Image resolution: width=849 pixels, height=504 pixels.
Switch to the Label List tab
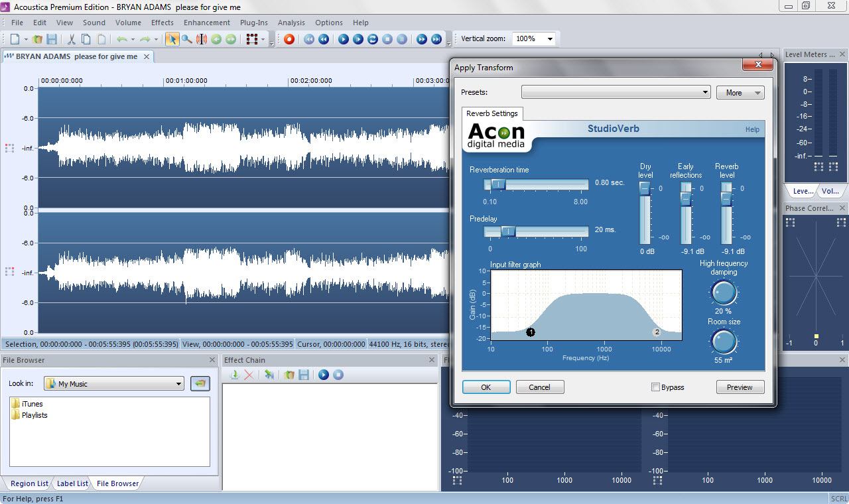(x=72, y=483)
